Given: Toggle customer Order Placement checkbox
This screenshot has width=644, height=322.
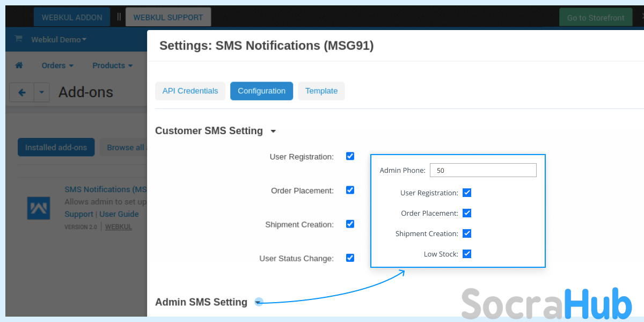Looking at the screenshot, I should [x=350, y=190].
